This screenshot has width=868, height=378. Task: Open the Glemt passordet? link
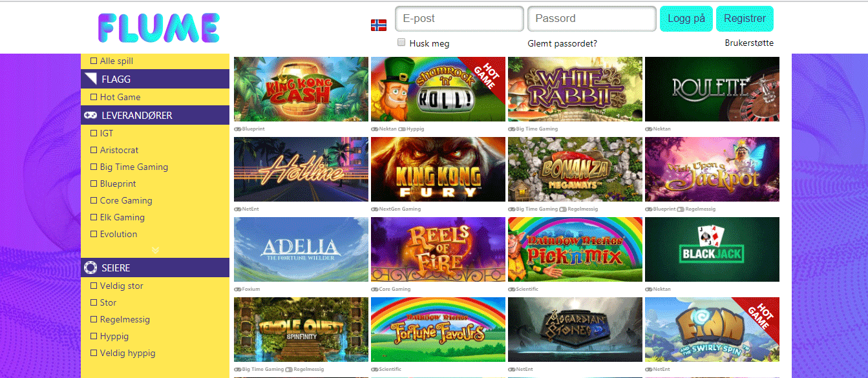coord(562,43)
